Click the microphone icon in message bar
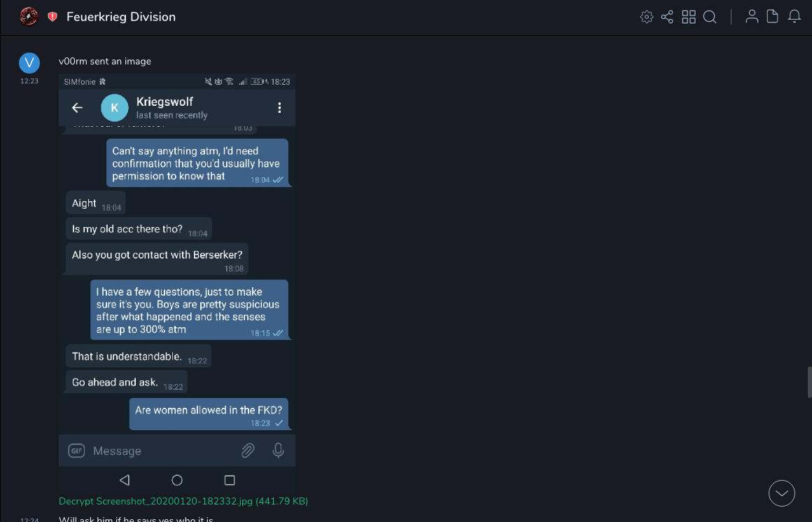This screenshot has width=812, height=522. point(279,451)
